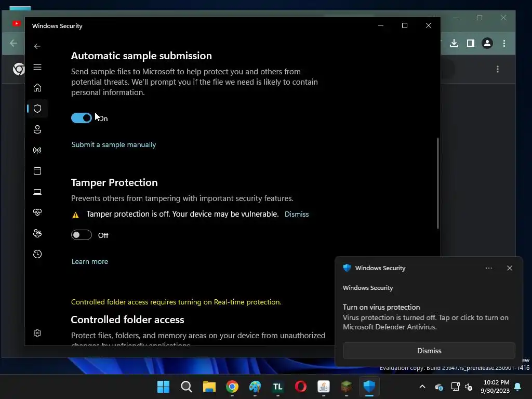Switch to Google Chrome on taskbar

(232, 387)
